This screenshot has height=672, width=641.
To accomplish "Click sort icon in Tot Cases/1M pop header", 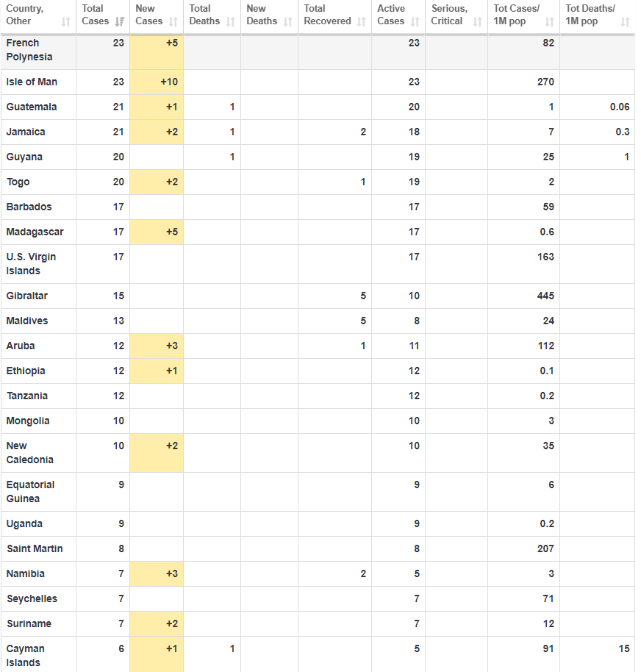I will (550, 22).
